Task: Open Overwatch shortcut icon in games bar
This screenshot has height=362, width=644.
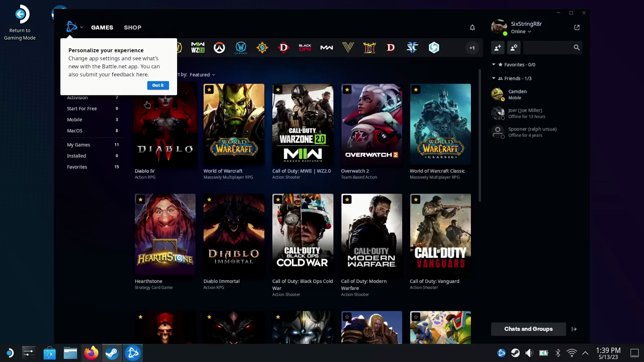Action: pos(219,48)
